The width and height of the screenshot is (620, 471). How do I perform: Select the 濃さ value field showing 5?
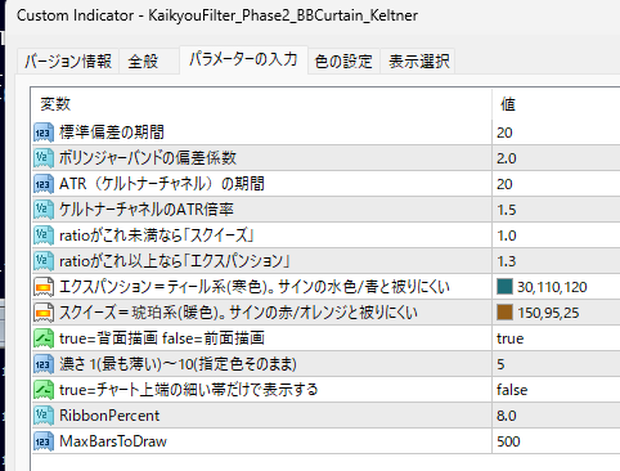(x=556, y=364)
